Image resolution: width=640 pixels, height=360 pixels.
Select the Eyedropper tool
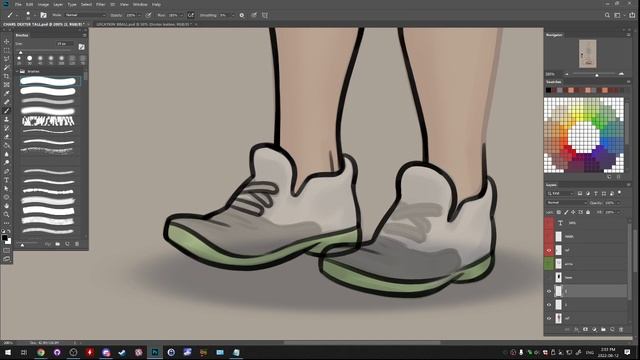click(7, 93)
